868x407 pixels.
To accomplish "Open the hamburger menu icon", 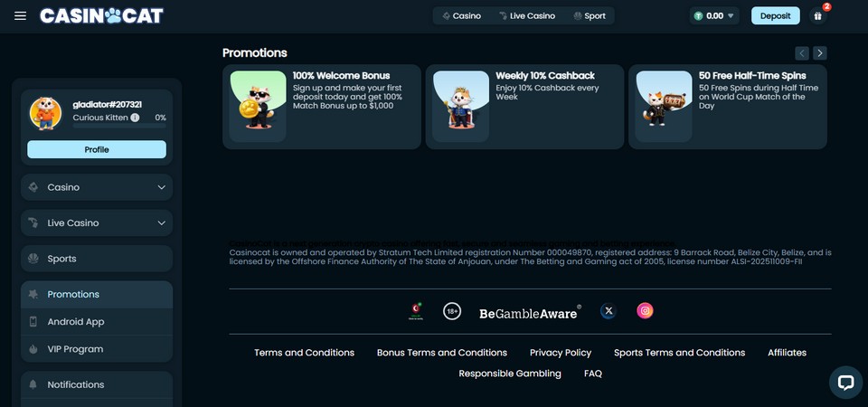I will [x=21, y=15].
